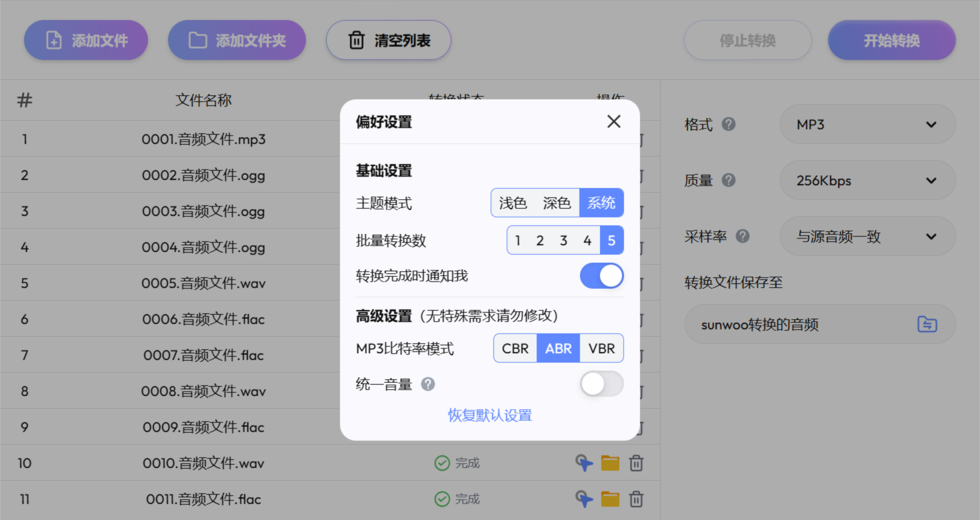Click the 开始转换 button
The image size is (980, 520).
891,40
